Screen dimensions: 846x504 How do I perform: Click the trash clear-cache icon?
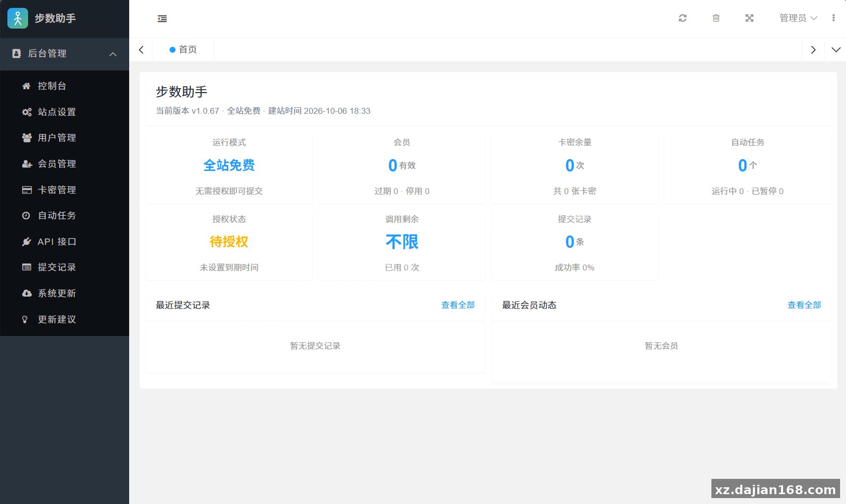point(716,18)
